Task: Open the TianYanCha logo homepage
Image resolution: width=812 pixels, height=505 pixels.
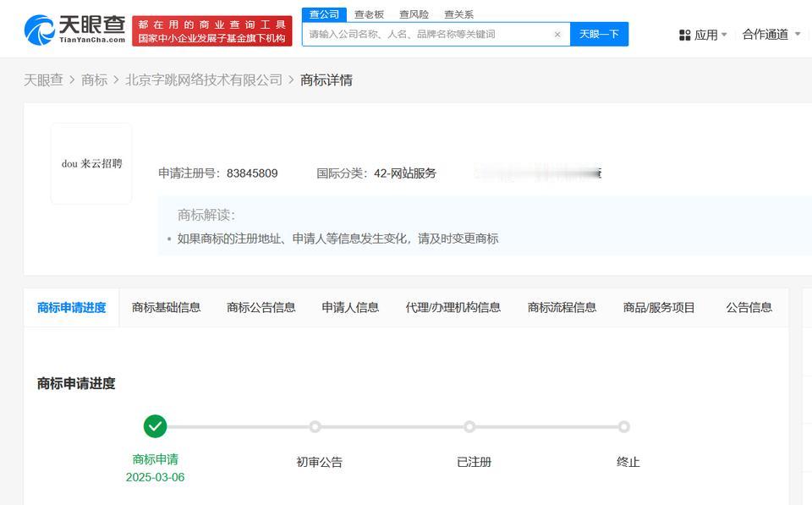Action: 74,30
